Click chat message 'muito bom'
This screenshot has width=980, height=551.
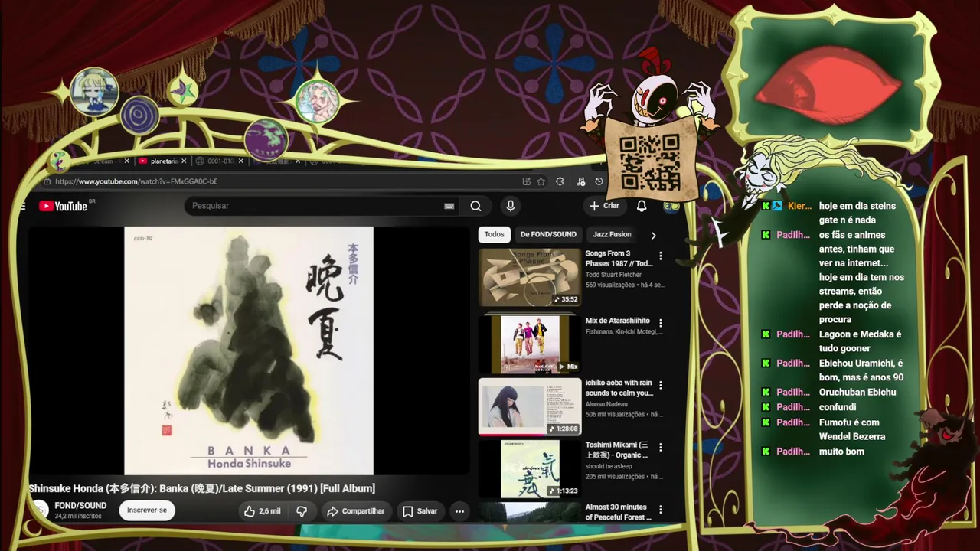(x=841, y=452)
